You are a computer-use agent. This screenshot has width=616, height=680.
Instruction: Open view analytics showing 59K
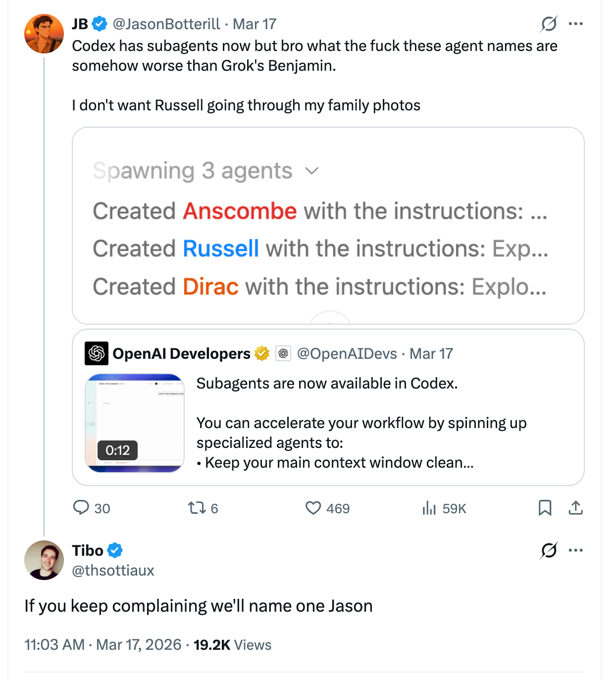coord(429,508)
